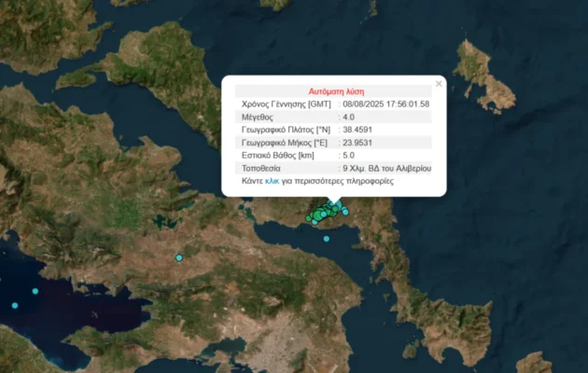Image resolution: width=588 pixels, height=373 pixels.
Task: Select the 'Μέγεθος' label
Action: [258, 117]
